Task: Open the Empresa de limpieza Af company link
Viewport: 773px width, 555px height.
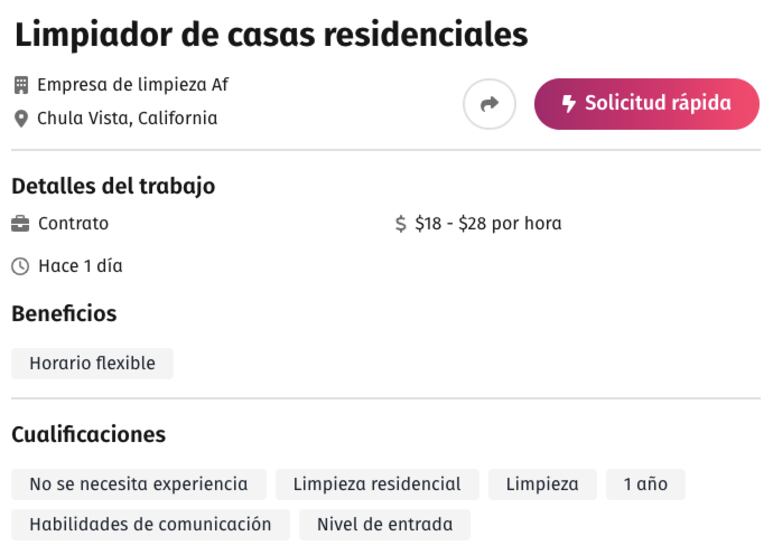Action: [x=133, y=85]
